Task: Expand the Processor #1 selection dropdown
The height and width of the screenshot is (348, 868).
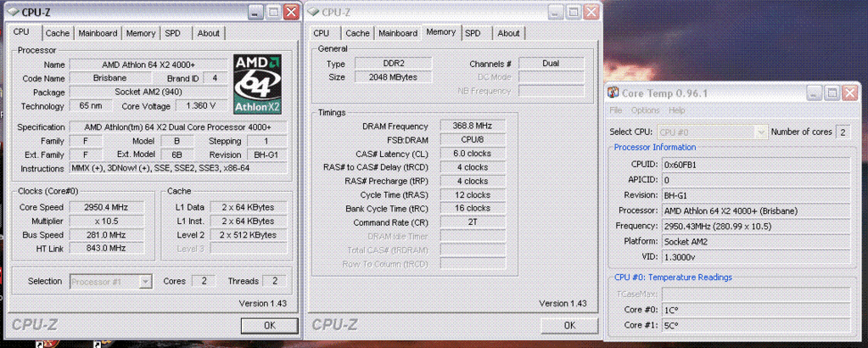Action: coord(146,282)
